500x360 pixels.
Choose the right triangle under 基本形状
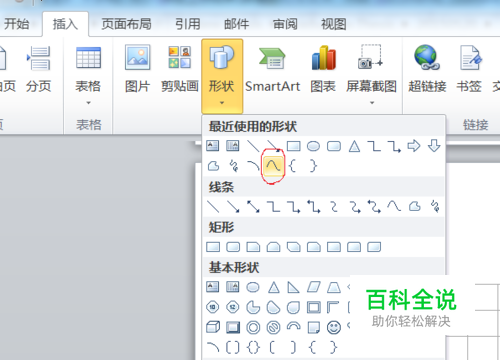[x=293, y=287]
